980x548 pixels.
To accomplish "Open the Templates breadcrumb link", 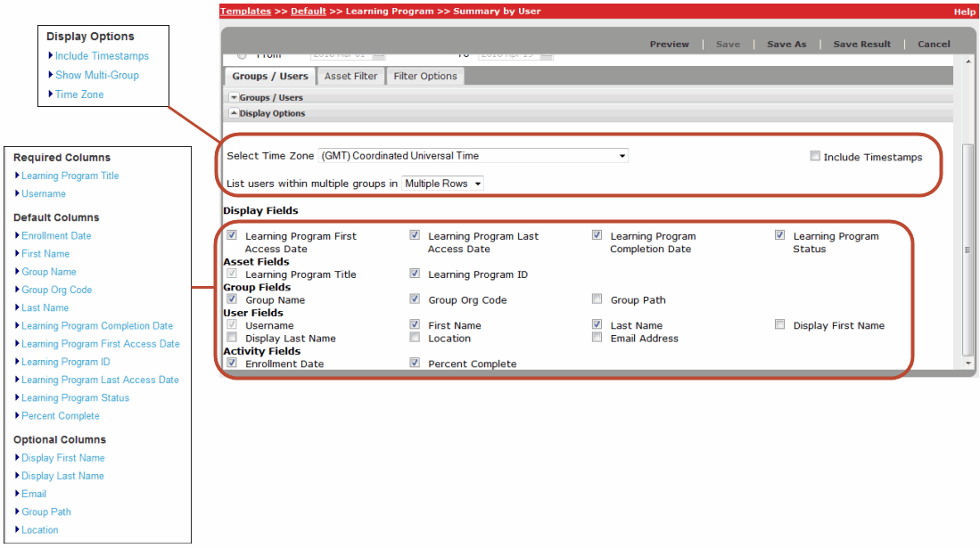I will pyautogui.click(x=244, y=11).
